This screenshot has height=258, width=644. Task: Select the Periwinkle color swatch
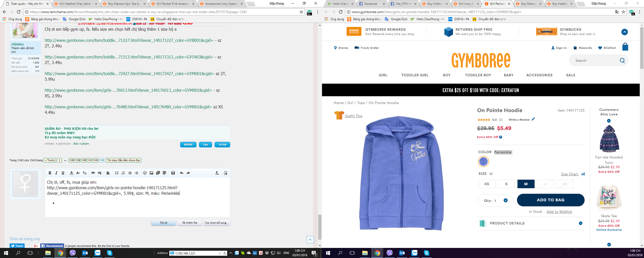point(483,162)
